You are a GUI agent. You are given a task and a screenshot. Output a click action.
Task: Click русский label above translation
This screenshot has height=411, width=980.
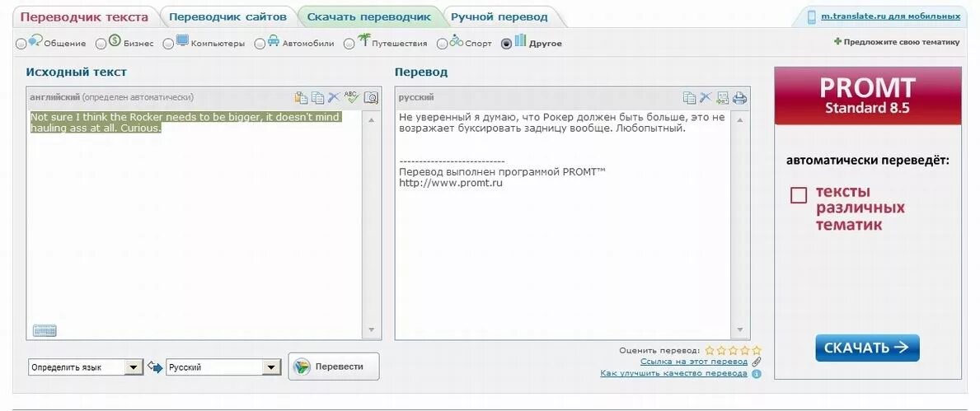tap(416, 97)
